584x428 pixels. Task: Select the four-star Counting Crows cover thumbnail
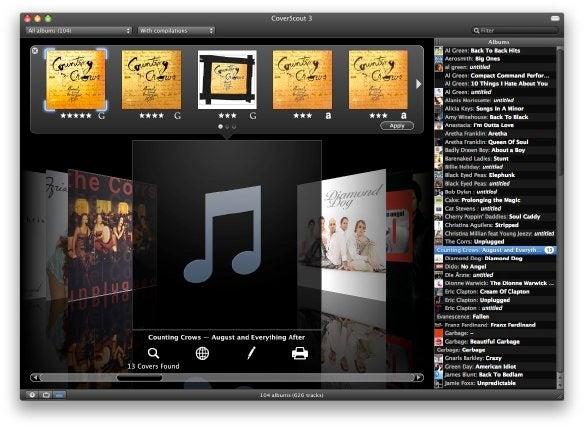click(152, 80)
